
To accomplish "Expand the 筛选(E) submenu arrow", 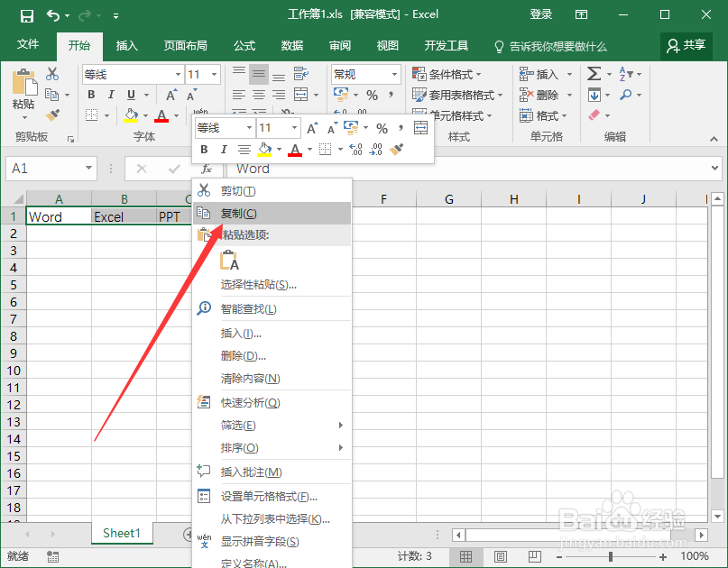I will (x=341, y=425).
